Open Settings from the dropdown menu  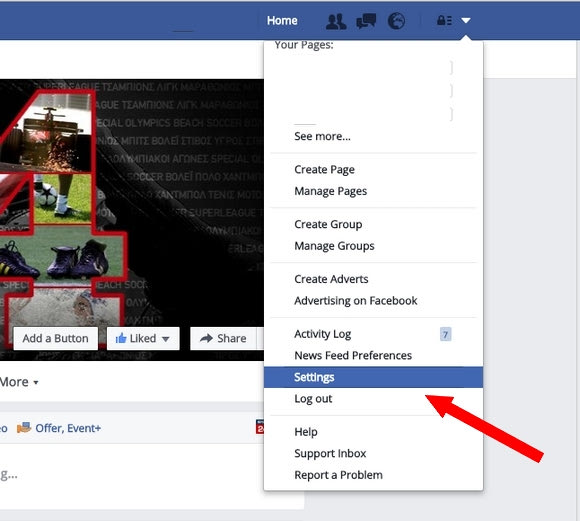pyautogui.click(x=373, y=377)
